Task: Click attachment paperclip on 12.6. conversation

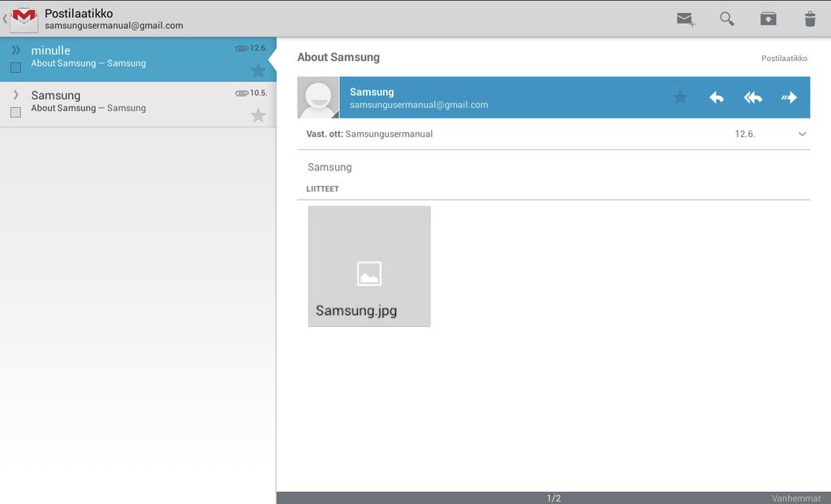Action: [x=242, y=48]
